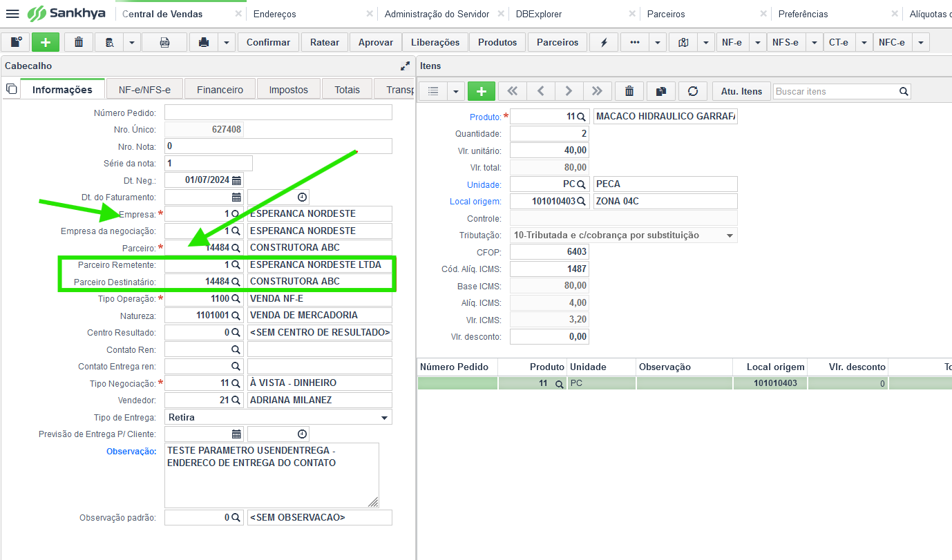
Task: Click the Confirmar button
Action: 268,42
